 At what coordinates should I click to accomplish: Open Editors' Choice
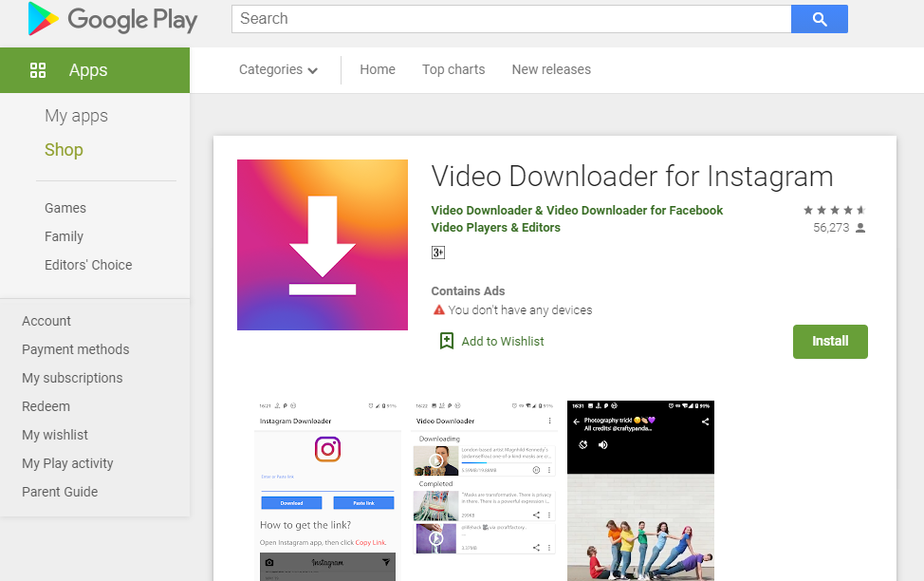(x=88, y=265)
